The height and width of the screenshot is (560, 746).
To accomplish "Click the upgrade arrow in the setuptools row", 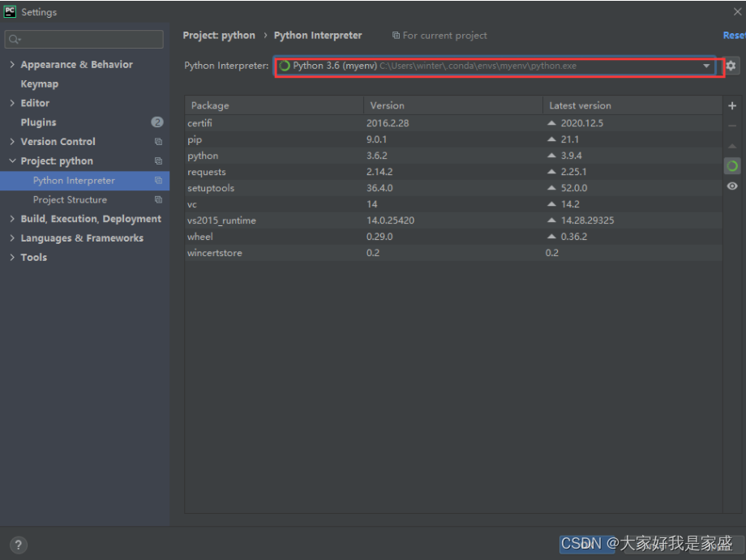I will [x=551, y=188].
